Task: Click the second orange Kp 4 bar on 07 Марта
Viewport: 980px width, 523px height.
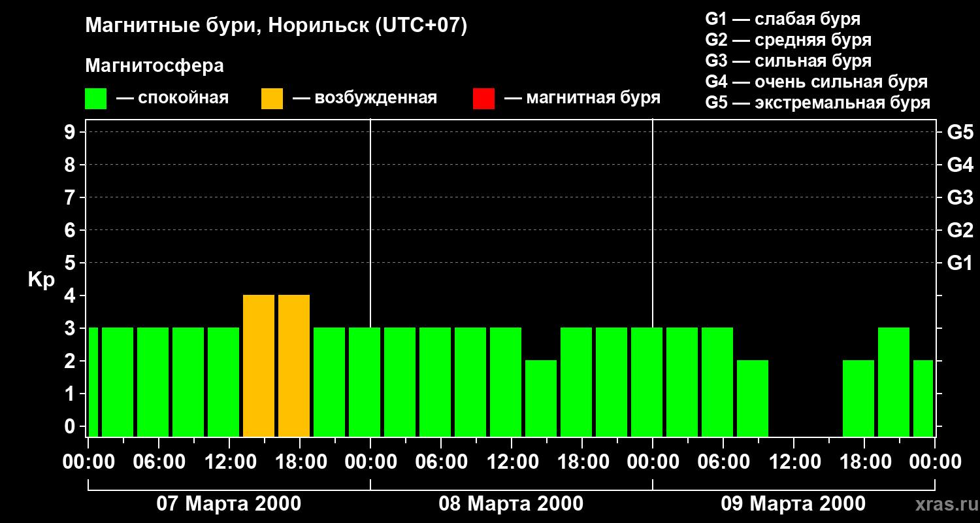Action: 294,366
